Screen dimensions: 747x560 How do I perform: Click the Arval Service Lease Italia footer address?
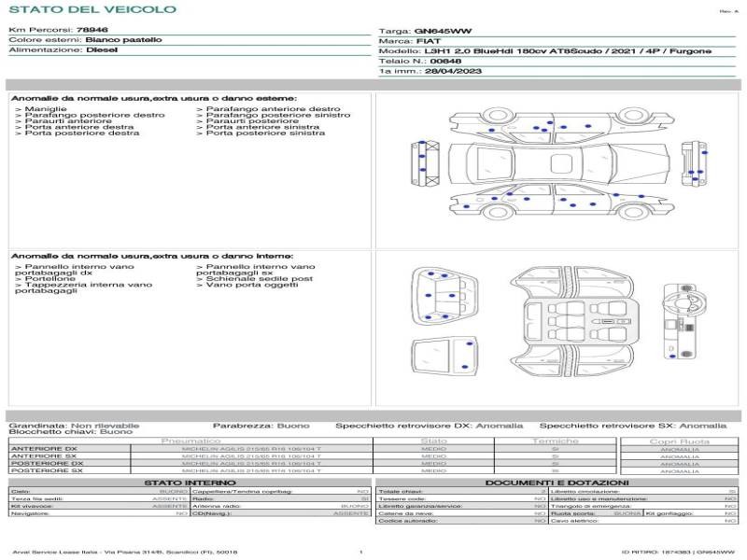point(125,552)
